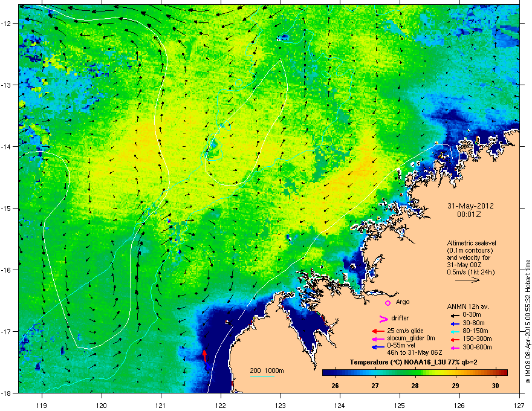Click the 30 tick on the colorbar
This screenshot has height=411, width=532.
495,386
